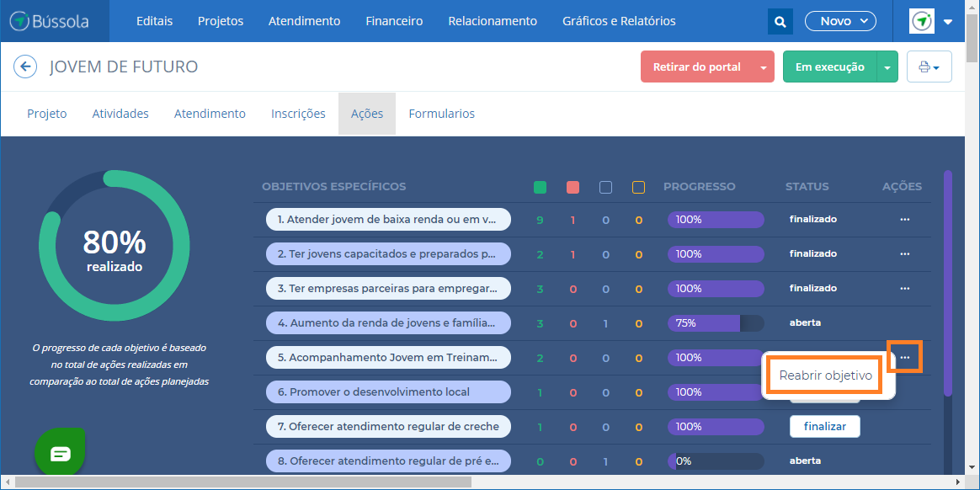
Task: Open objective 6 Promover o desenvolvimento local
Action: [x=388, y=391]
